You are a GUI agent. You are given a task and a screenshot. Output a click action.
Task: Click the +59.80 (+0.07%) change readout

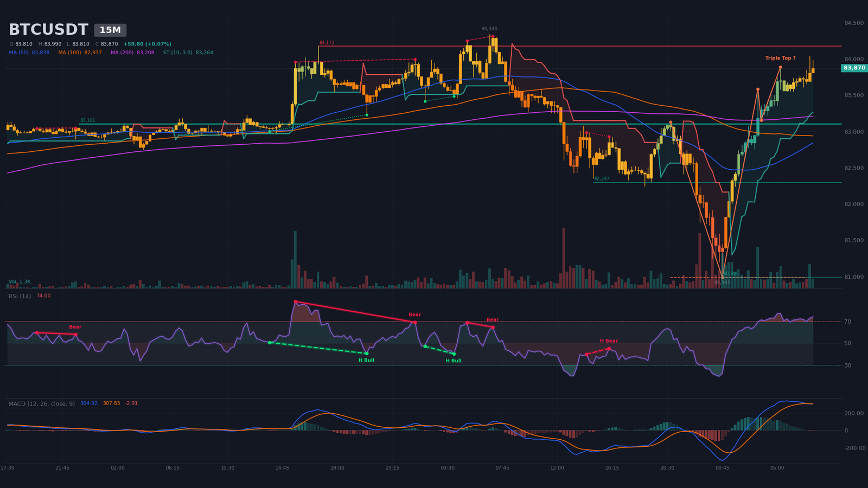pos(147,44)
